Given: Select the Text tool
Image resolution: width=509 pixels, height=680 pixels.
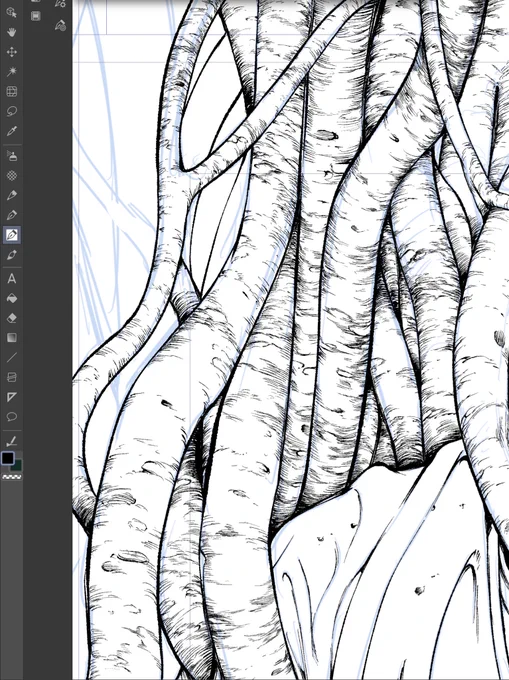Looking at the screenshot, I should click(x=12, y=279).
